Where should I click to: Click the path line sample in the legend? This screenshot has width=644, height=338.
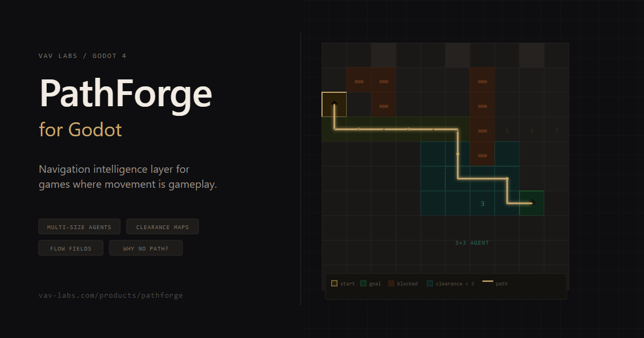pyautogui.click(x=487, y=281)
